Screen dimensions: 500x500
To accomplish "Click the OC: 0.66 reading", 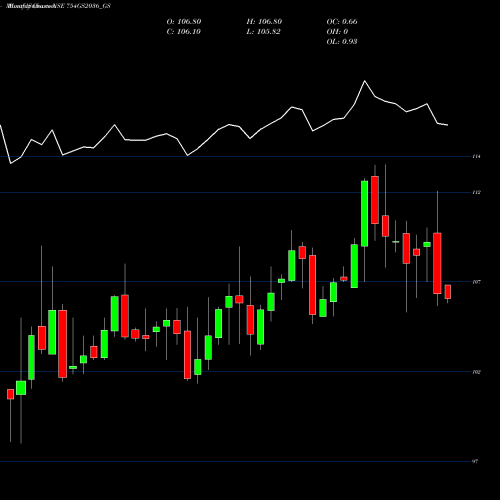I will [x=342, y=22].
